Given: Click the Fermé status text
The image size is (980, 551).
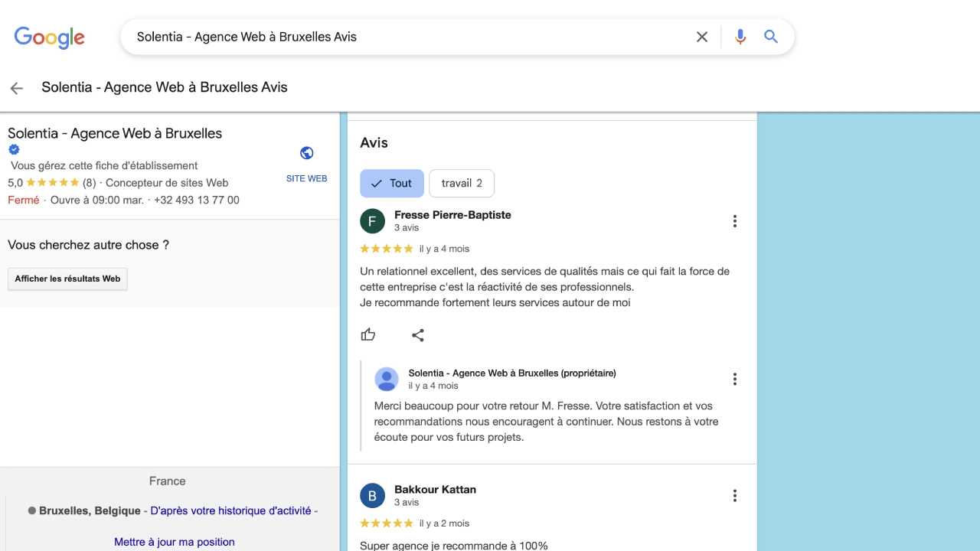Looking at the screenshot, I should (x=24, y=200).
